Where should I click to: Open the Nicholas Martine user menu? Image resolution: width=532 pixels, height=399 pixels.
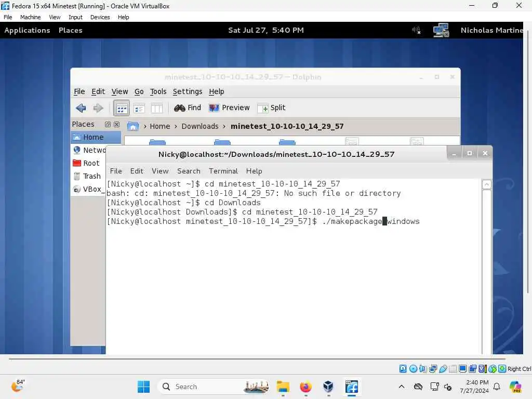coord(491,30)
